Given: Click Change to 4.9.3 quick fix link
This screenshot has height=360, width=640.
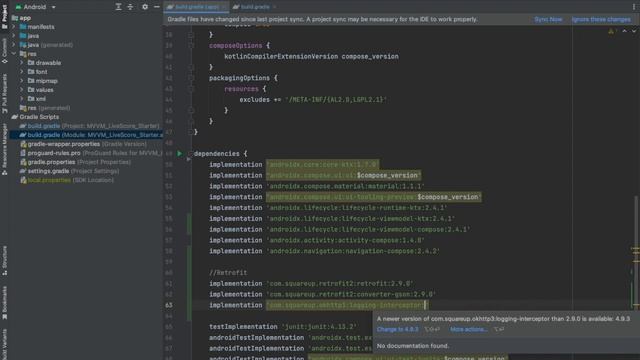Looking at the screenshot, I should point(397,329).
